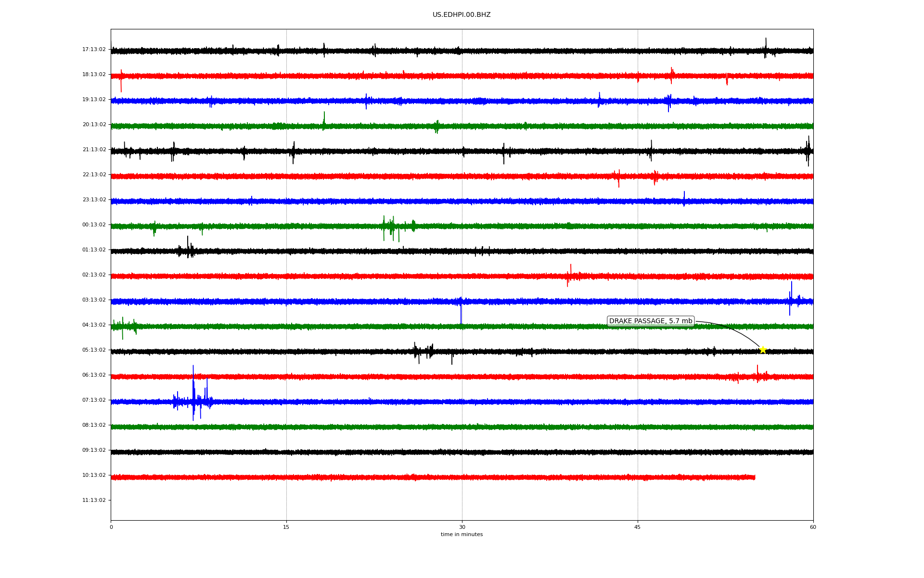Click the red spike on 02:13:02 trace near 39 minutes

570,276
